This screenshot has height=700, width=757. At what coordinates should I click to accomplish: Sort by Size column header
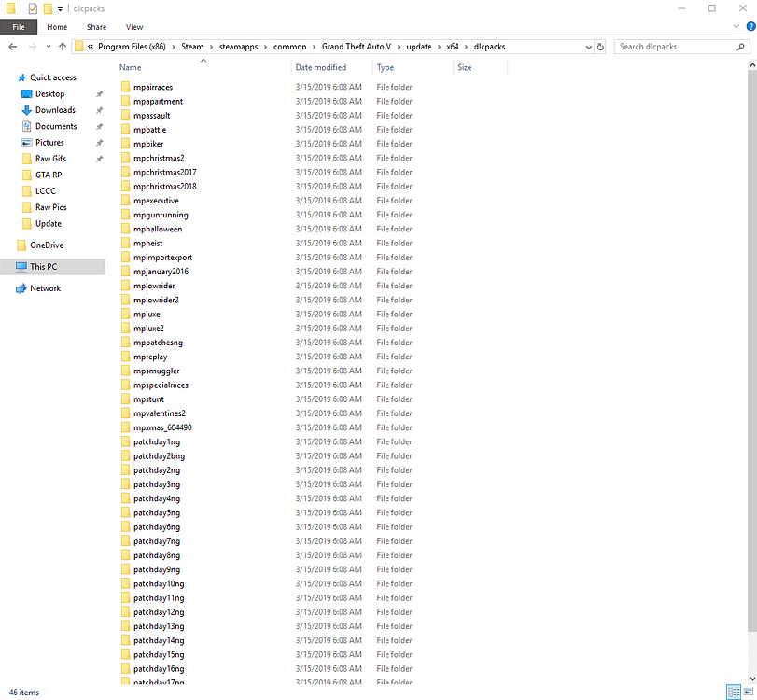click(x=481, y=67)
